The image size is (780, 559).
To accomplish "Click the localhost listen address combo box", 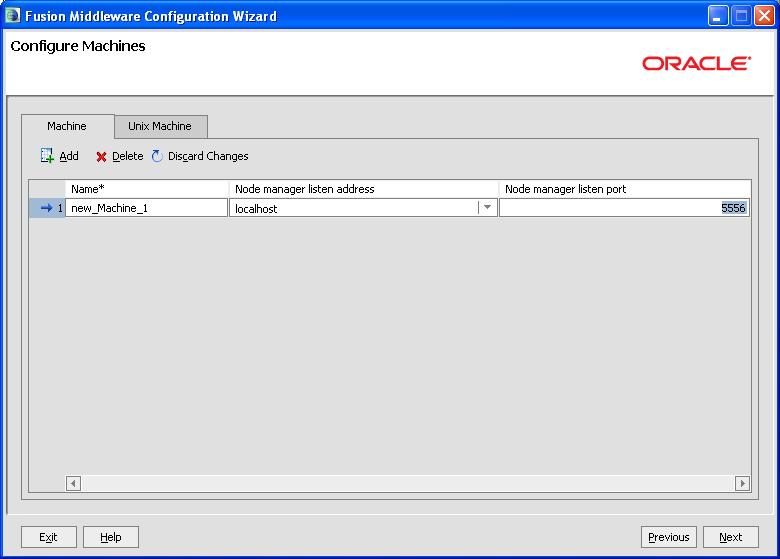I will click(x=363, y=208).
